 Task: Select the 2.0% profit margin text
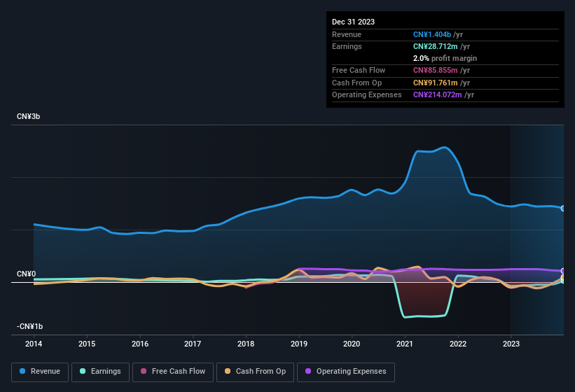445,58
